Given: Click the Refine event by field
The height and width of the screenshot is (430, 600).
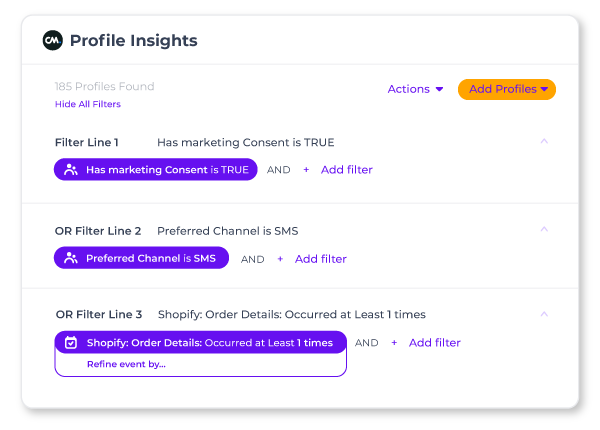Looking at the screenshot, I should 126,364.
